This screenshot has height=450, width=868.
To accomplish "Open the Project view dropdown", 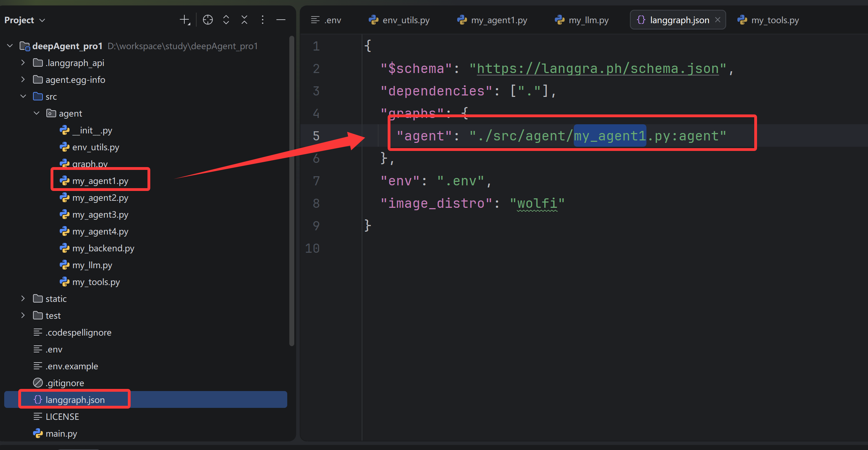I will (x=25, y=20).
